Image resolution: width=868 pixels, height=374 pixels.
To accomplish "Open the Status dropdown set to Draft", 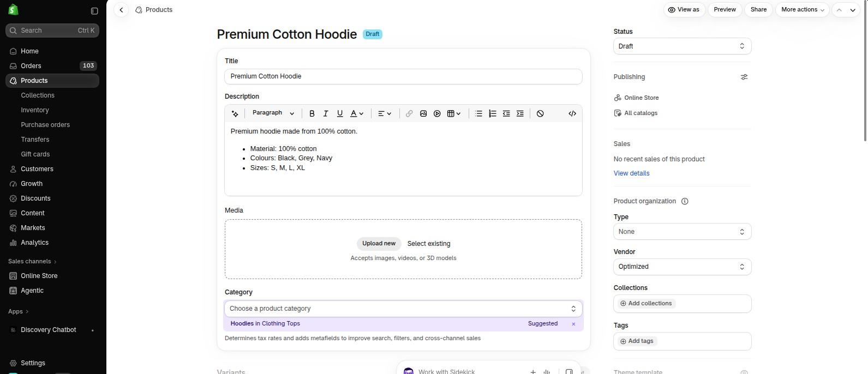I will [683, 46].
